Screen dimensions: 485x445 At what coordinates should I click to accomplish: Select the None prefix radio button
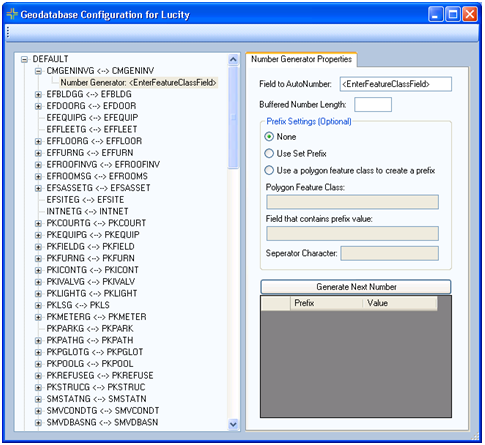(x=269, y=137)
